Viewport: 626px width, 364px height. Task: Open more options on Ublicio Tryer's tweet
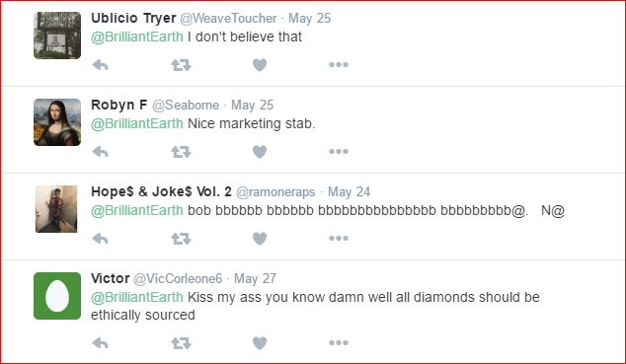(x=339, y=64)
